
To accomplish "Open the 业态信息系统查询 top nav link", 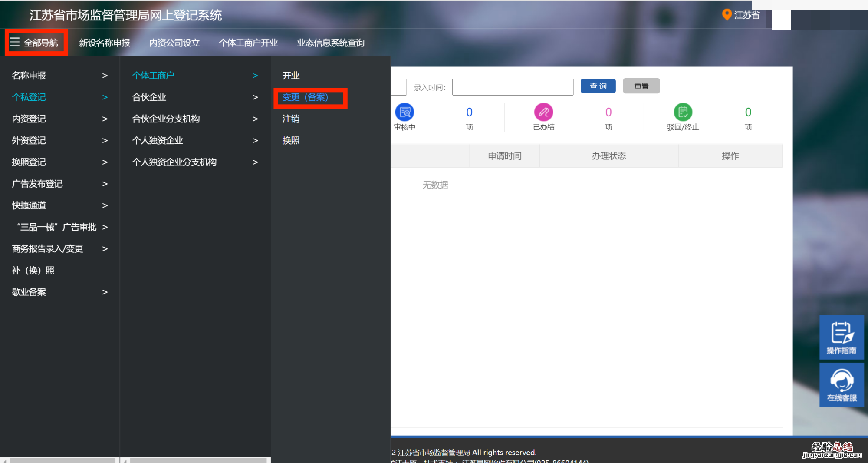I will click(330, 43).
